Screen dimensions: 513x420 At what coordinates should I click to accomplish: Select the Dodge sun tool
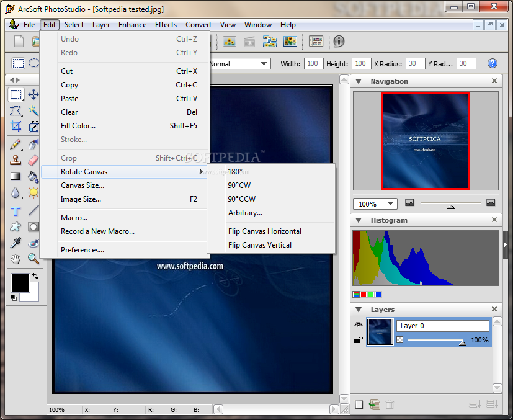click(x=33, y=192)
